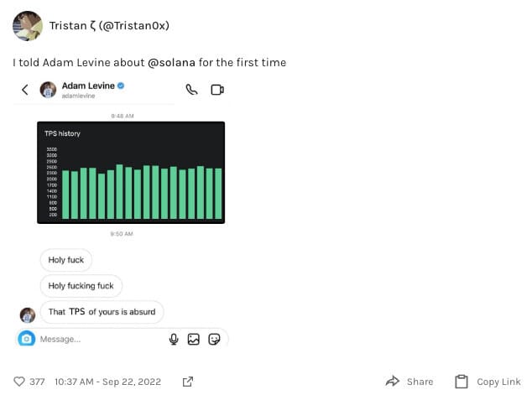This screenshot has width=532, height=400.
Task: Open the image gallery picker icon
Action: pyautogui.click(x=193, y=339)
